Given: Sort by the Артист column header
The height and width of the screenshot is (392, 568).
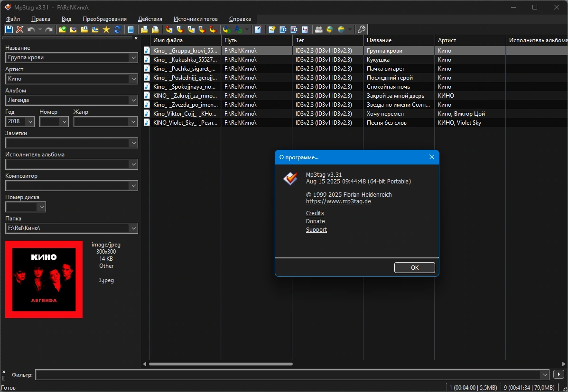Looking at the screenshot, I should pyautogui.click(x=470, y=40).
